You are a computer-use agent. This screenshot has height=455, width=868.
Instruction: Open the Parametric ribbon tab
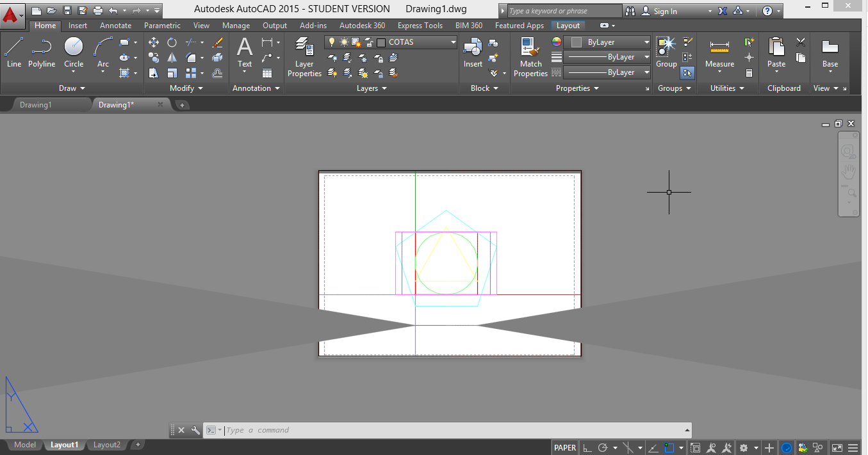click(162, 26)
